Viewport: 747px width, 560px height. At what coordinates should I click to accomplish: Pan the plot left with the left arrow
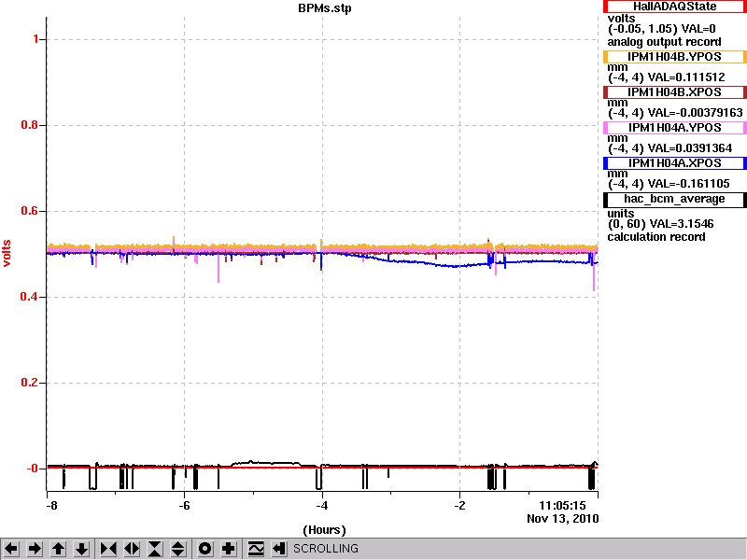[x=11, y=549]
